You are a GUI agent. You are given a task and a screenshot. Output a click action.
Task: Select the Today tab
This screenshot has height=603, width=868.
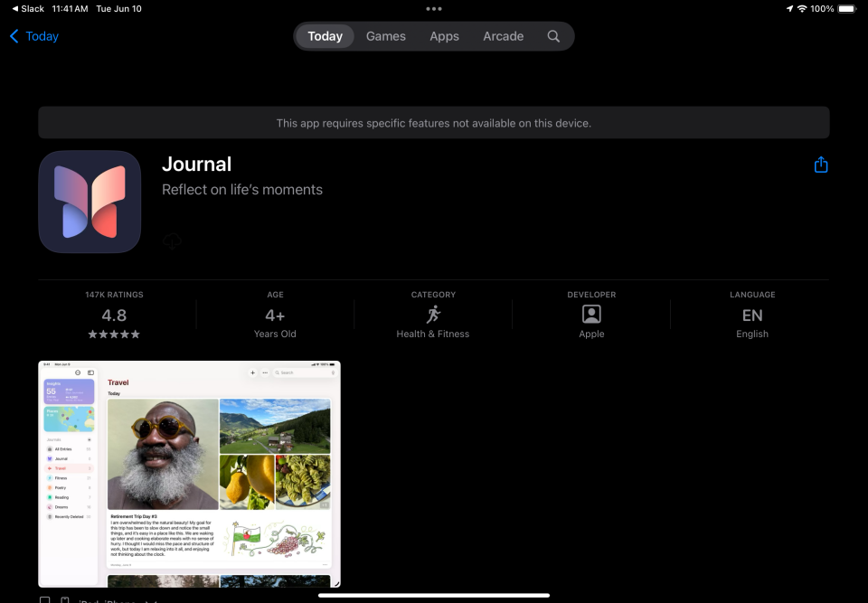[x=325, y=36]
